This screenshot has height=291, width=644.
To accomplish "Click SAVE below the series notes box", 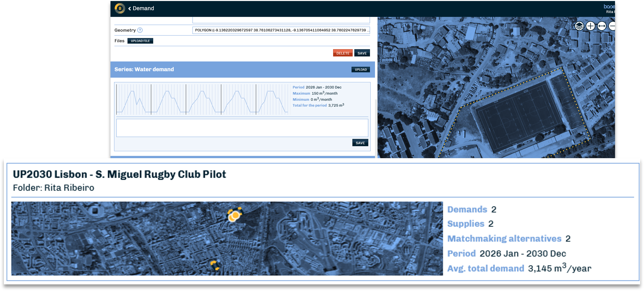I will pyautogui.click(x=360, y=143).
